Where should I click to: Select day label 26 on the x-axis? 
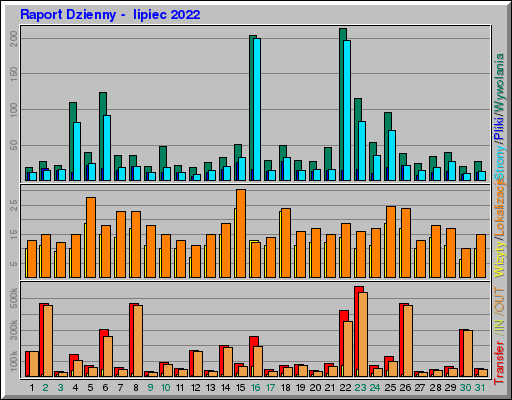click(405, 388)
